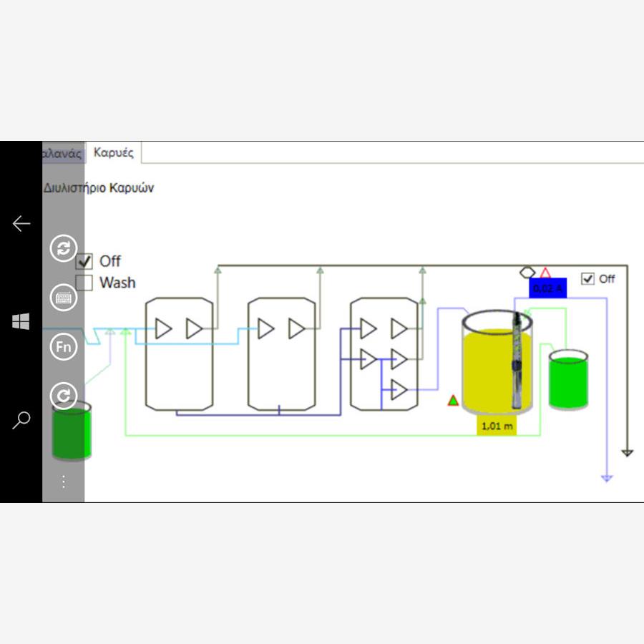The height and width of the screenshot is (644, 644).
Task: Open the search magnifier button
Action: pyautogui.click(x=21, y=420)
